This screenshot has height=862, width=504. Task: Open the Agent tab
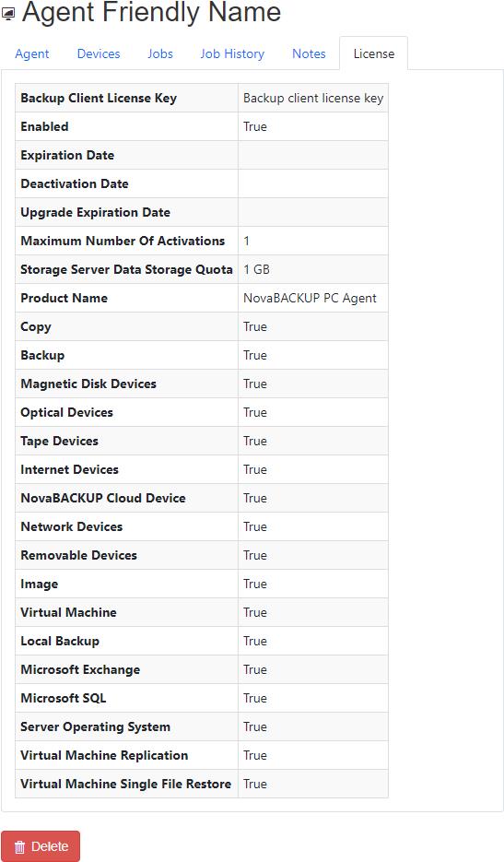[x=32, y=53]
